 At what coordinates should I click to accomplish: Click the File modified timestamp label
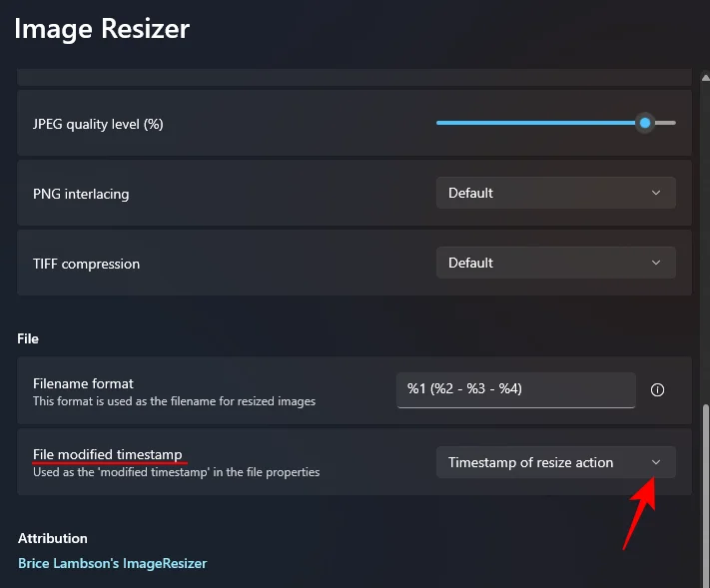[x=108, y=454]
